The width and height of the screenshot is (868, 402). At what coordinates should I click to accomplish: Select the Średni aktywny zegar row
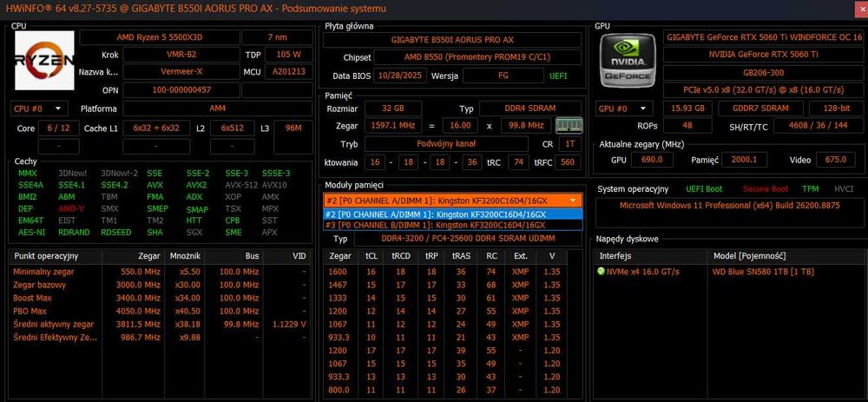(158, 324)
